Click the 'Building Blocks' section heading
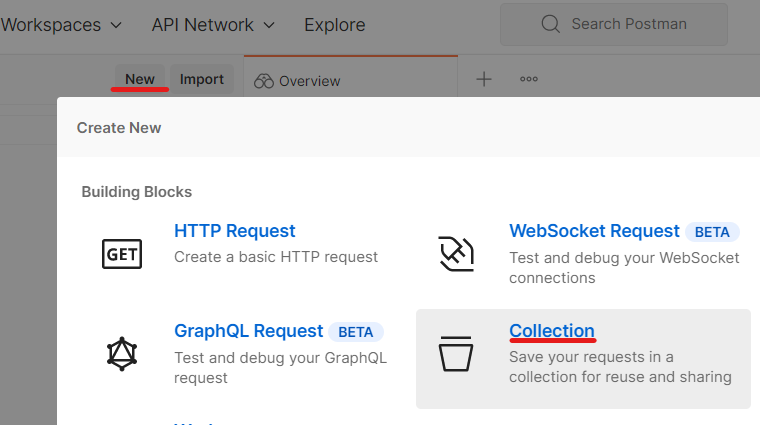760x425 pixels. (137, 192)
